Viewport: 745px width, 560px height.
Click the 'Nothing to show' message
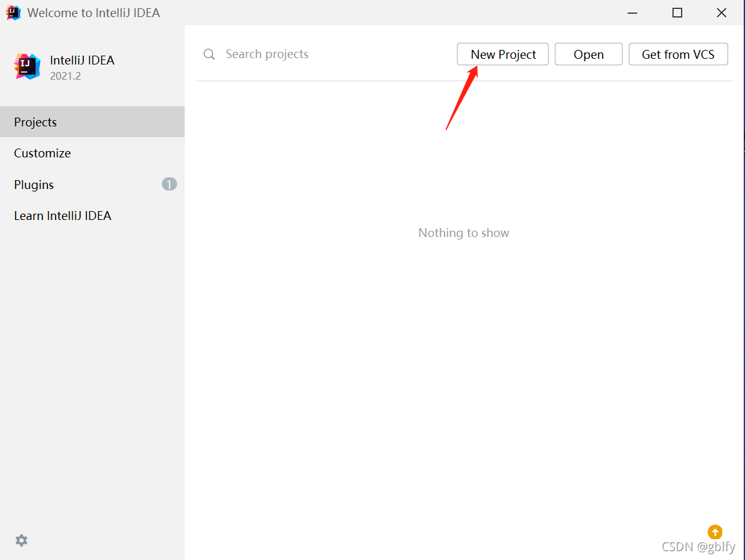pyautogui.click(x=463, y=233)
